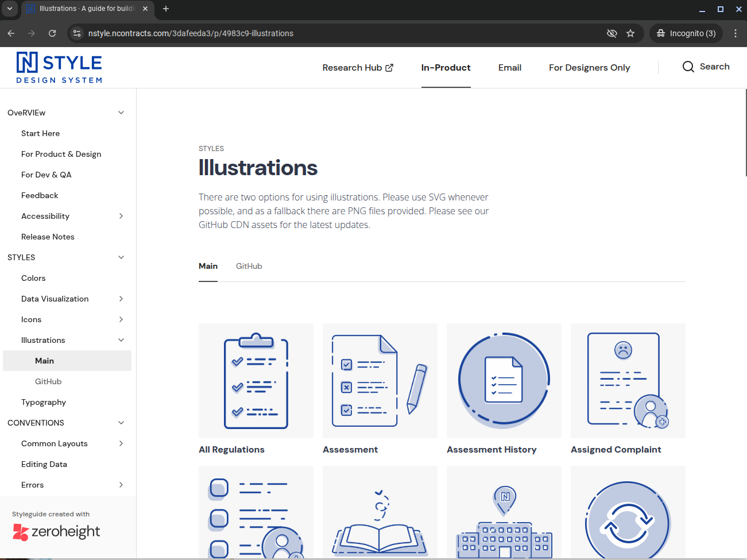Open Chrome's three-dot menu
Viewport: 747px width, 560px height.
click(735, 33)
